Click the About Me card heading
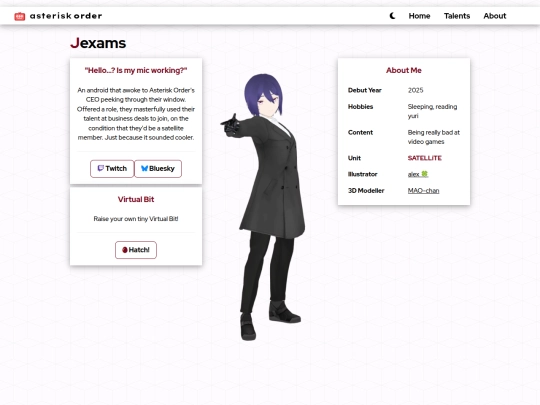 coord(404,70)
